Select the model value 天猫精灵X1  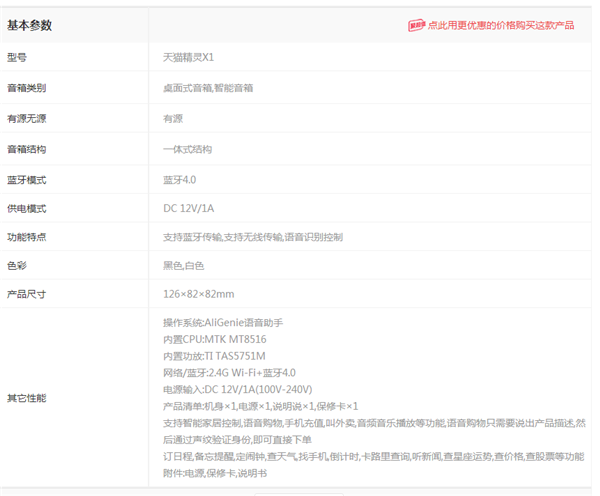tap(189, 57)
